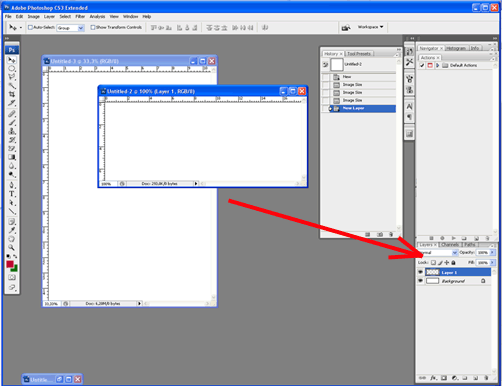
Task: Switch to the Channels tab
Action: (x=450, y=245)
